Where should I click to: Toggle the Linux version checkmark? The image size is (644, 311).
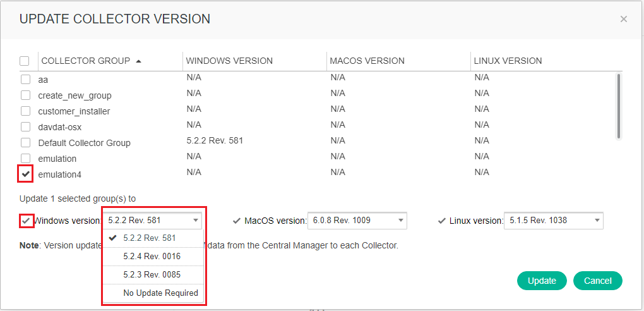tap(442, 221)
